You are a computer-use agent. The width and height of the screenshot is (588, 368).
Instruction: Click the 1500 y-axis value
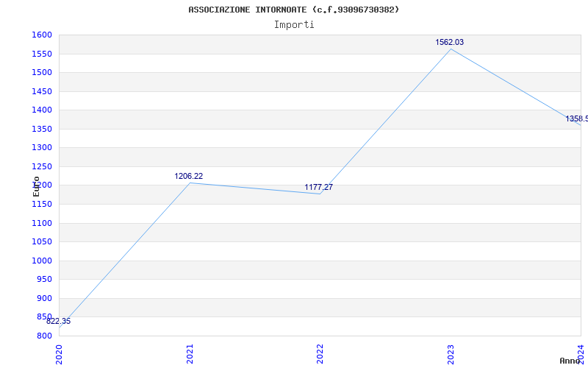(42, 72)
